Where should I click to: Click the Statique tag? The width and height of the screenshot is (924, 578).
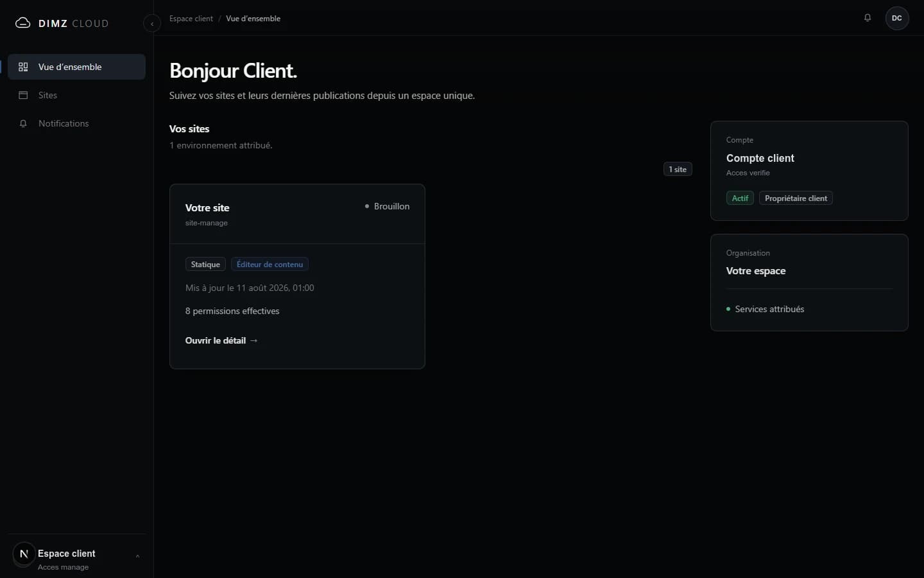click(205, 265)
